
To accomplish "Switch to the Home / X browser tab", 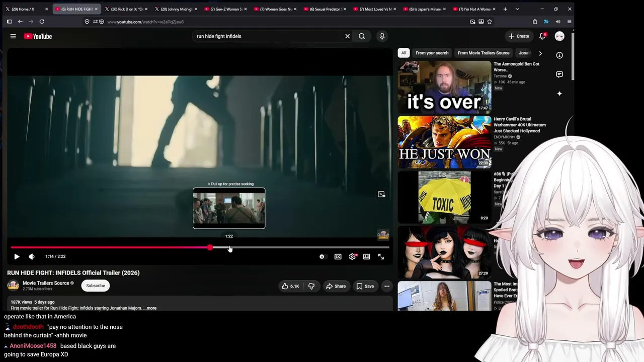I will (x=26, y=9).
